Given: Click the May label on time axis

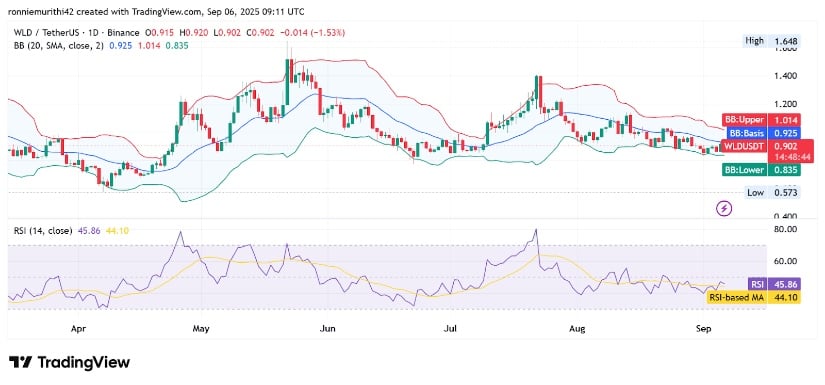Looking at the screenshot, I should (200, 329).
